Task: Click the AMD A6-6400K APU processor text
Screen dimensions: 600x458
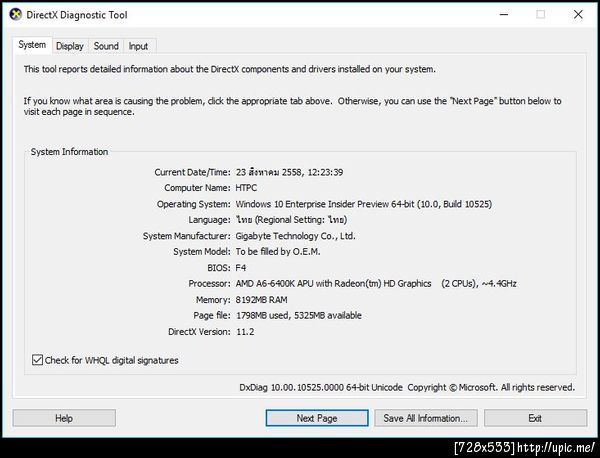Action: (x=376, y=284)
